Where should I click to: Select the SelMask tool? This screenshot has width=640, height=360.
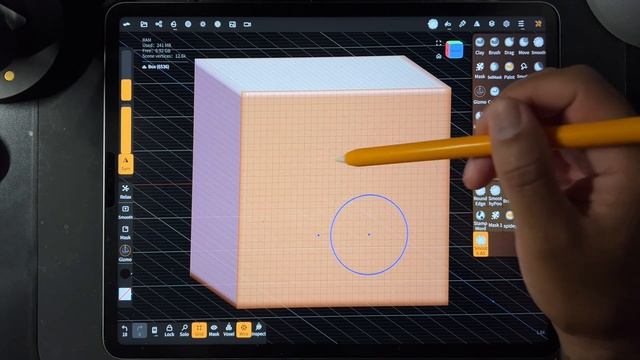coord(495,70)
